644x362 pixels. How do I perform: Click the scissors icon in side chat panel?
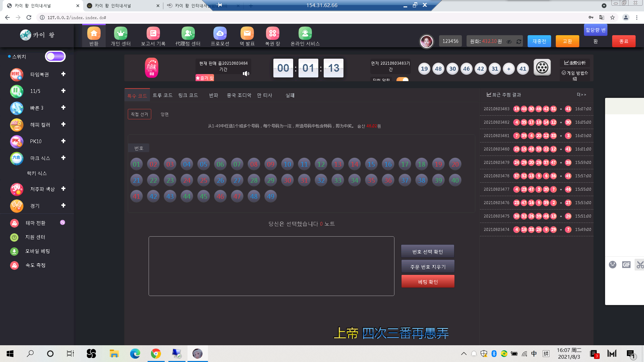click(640, 265)
